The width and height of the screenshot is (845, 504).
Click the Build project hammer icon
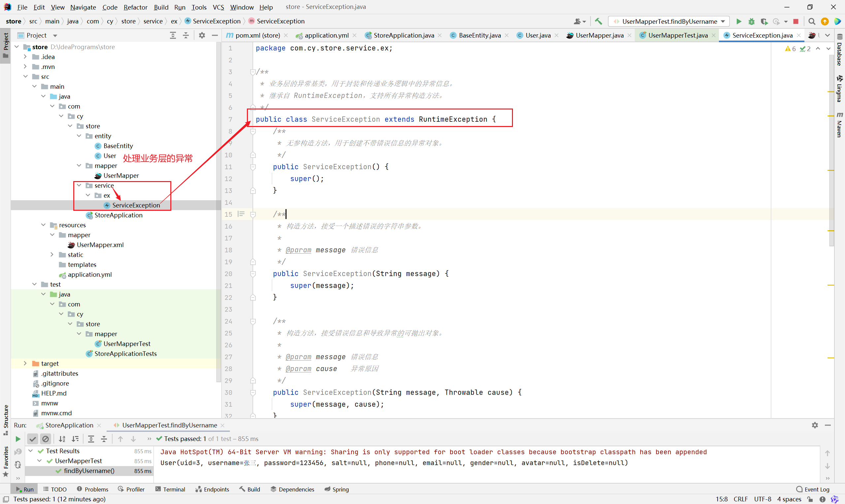click(x=598, y=21)
